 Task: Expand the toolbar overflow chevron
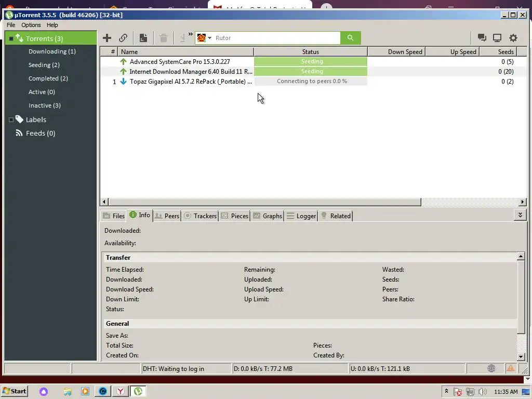point(190,34)
